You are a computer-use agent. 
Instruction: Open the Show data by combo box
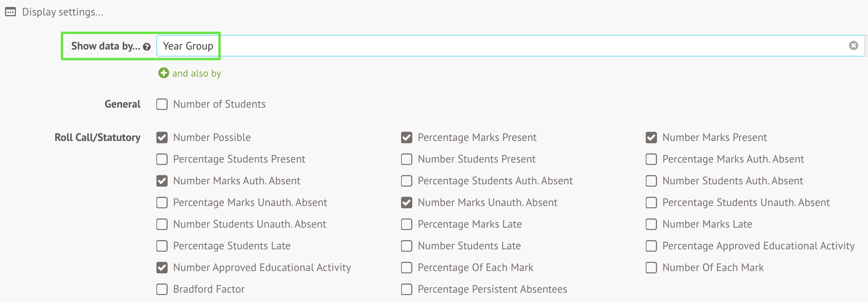tap(465, 46)
